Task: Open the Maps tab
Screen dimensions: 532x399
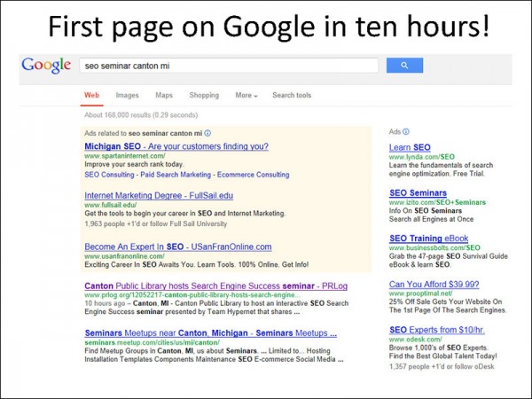Action: [164, 95]
